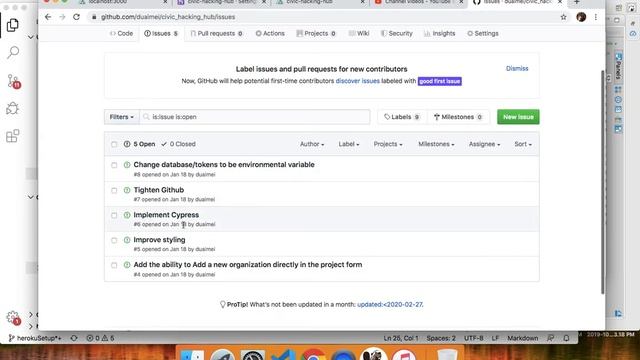Check the 'Improve styling' issue checkbox
The height and width of the screenshot is (360, 640).
[114, 240]
